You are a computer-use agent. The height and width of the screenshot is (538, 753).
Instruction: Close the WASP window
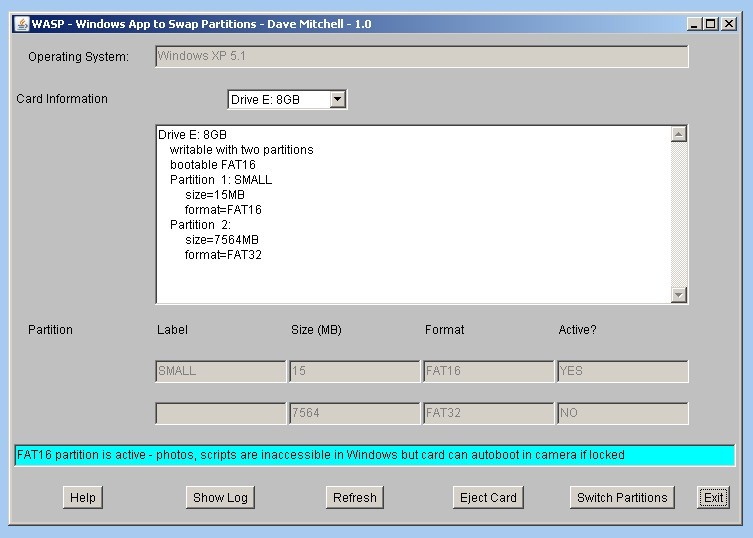click(x=729, y=24)
